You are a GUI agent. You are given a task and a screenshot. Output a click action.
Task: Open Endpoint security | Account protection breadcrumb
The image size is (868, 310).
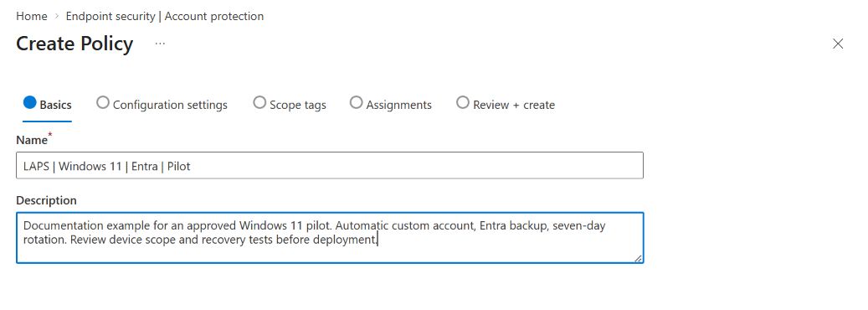click(x=164, y=16)
